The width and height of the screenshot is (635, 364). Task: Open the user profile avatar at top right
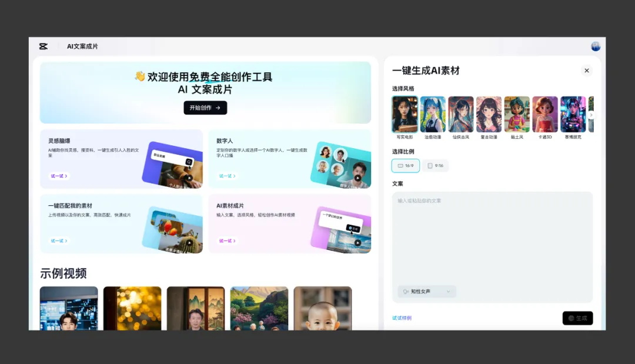click(x=595, y=45)
